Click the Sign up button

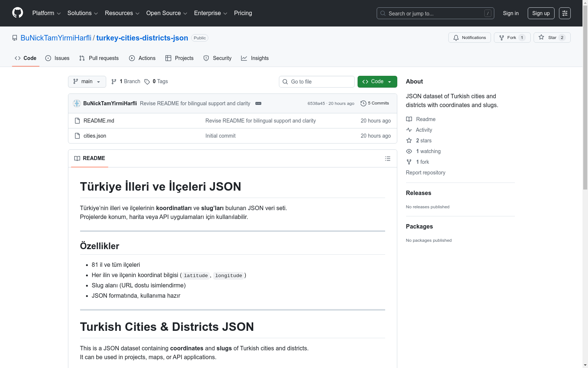(x=541, y=13)
